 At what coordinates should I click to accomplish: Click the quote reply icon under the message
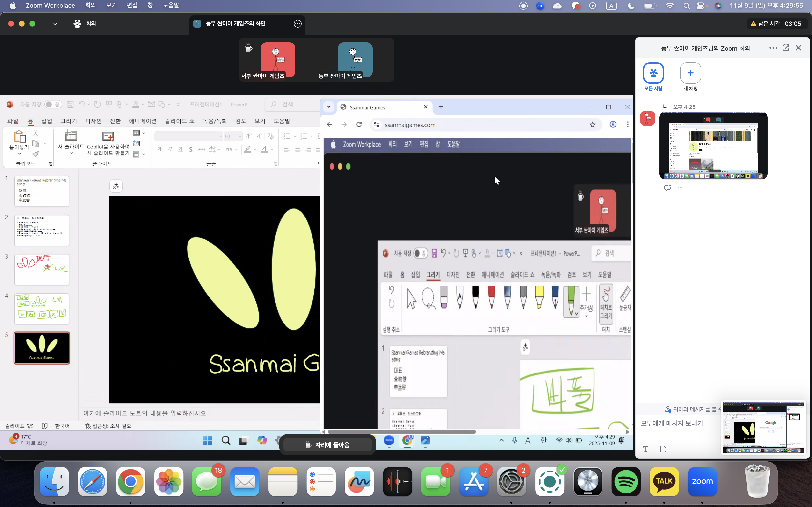click(x=667, y=188)
